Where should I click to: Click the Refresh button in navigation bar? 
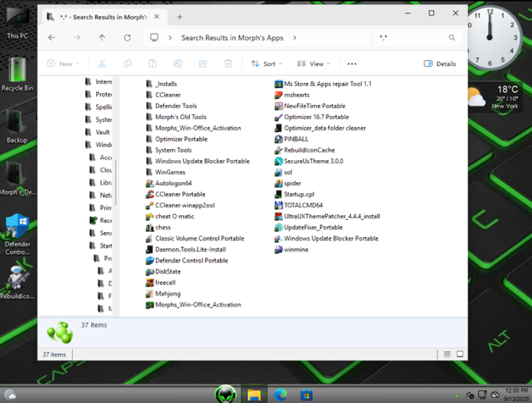tap(127, 38)
